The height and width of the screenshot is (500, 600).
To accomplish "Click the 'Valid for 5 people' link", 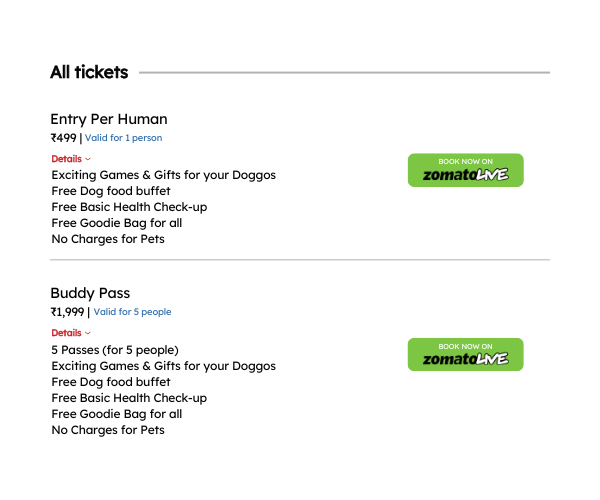I will pyautogui.click(x=132, y=312).
